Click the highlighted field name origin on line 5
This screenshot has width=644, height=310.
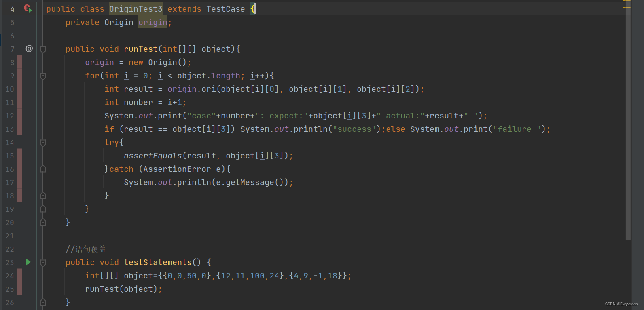tap(153, 22)
